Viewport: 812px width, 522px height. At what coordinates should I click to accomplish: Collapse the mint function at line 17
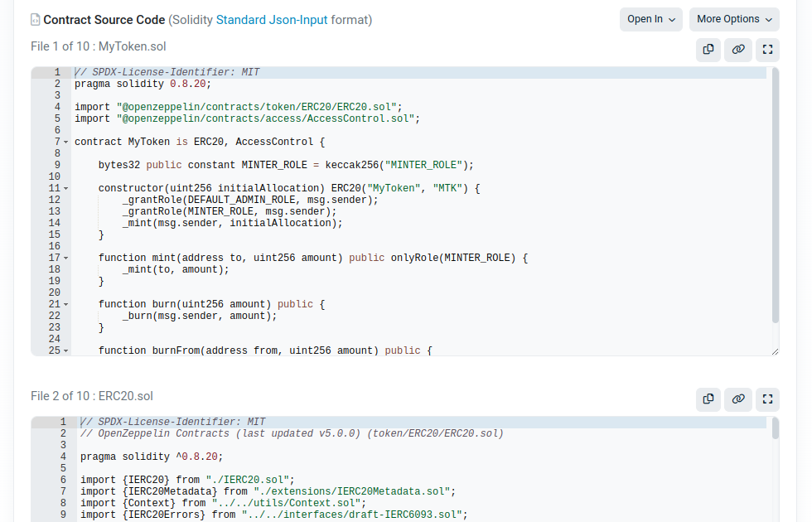click(65, 259)
